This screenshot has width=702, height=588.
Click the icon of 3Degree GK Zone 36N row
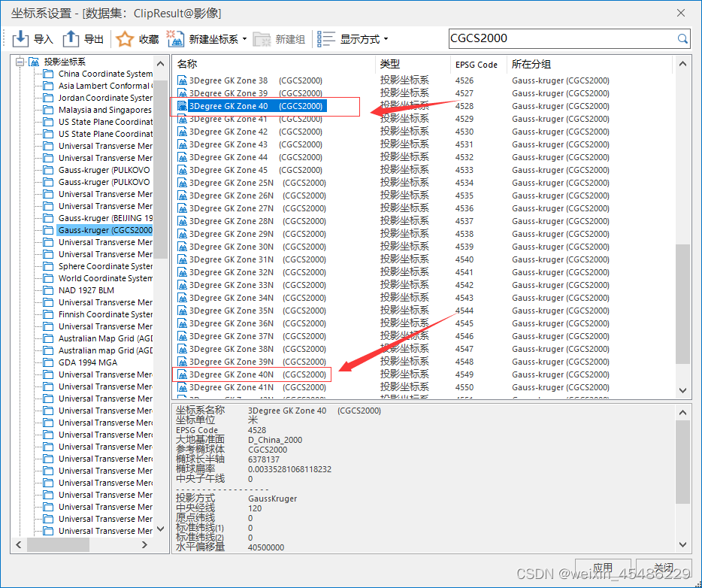pos(182,323)
